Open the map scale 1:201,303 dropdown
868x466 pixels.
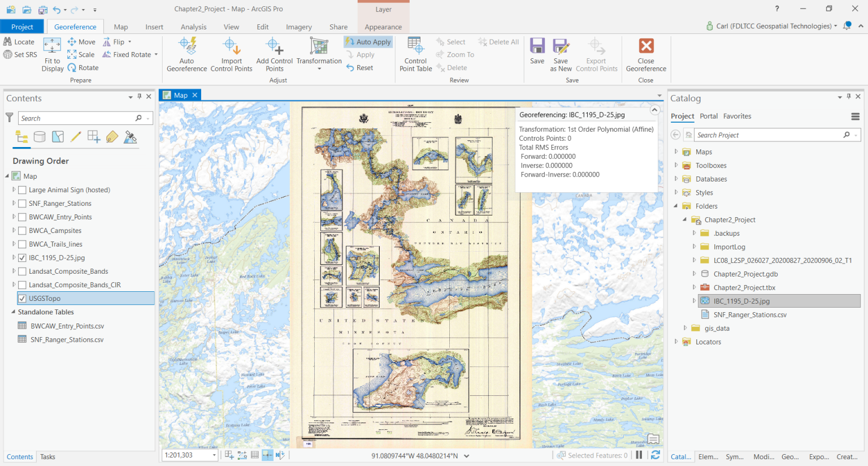(214, 454)
